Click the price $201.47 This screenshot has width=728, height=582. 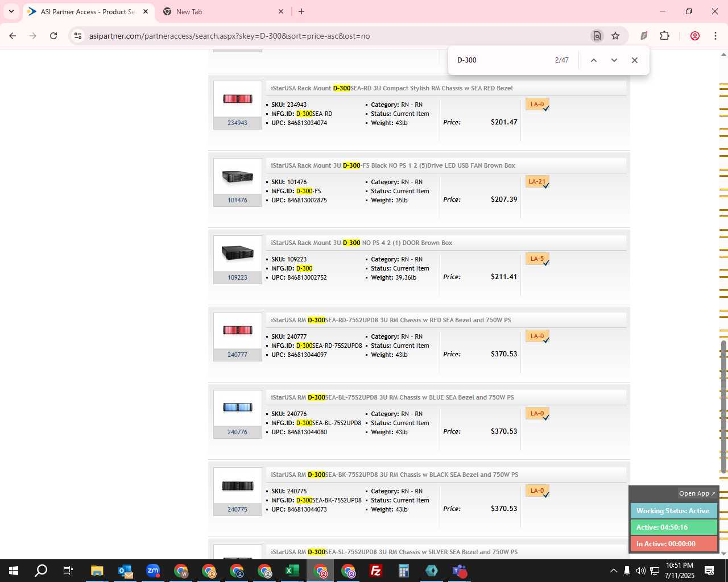coord(504,122)
